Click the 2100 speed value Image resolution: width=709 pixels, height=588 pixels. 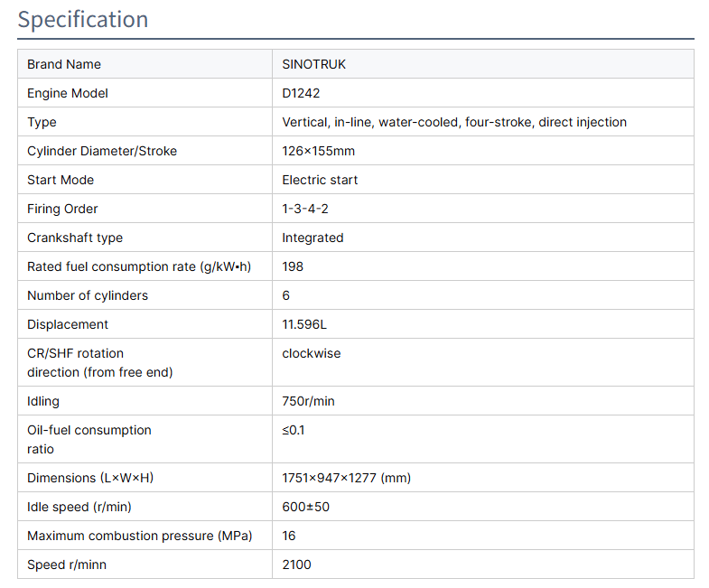pyautogui.click(x=296, y=565)
